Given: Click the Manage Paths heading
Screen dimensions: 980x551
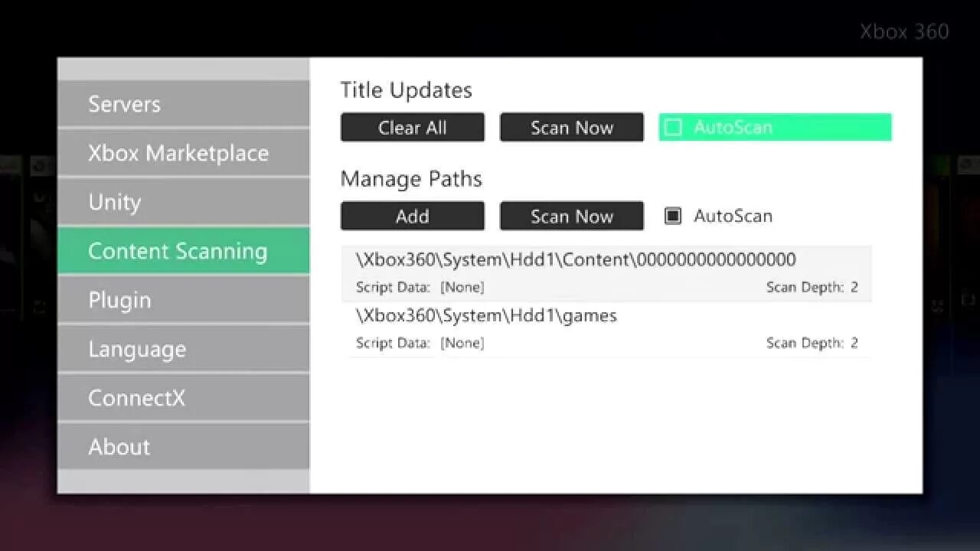Looking at the screenshot, I should pos(411,179).
